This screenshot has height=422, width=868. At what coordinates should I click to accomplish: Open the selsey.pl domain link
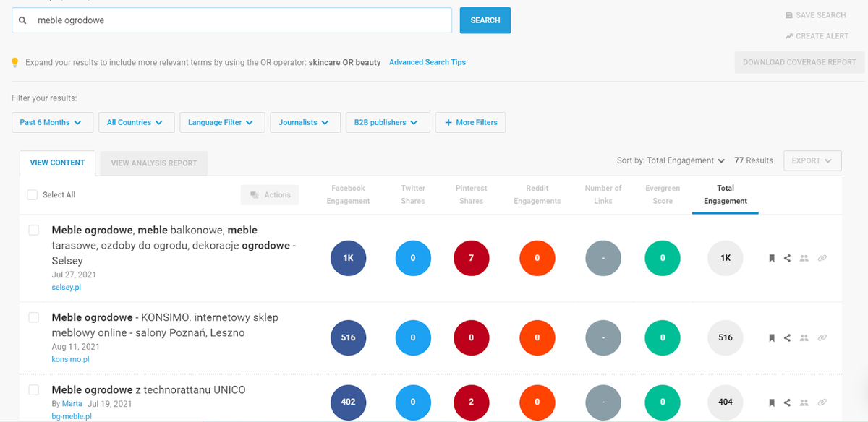(x=67, y=287)
